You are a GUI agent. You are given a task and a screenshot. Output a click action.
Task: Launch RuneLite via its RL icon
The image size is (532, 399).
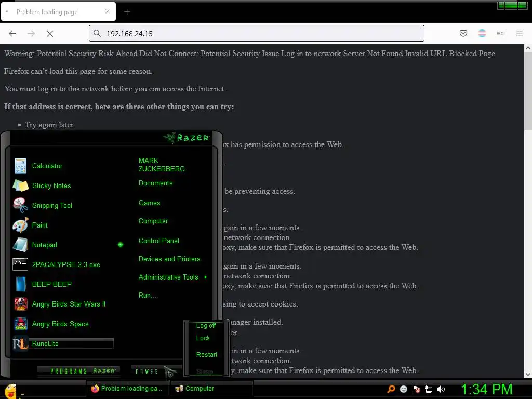20,344
